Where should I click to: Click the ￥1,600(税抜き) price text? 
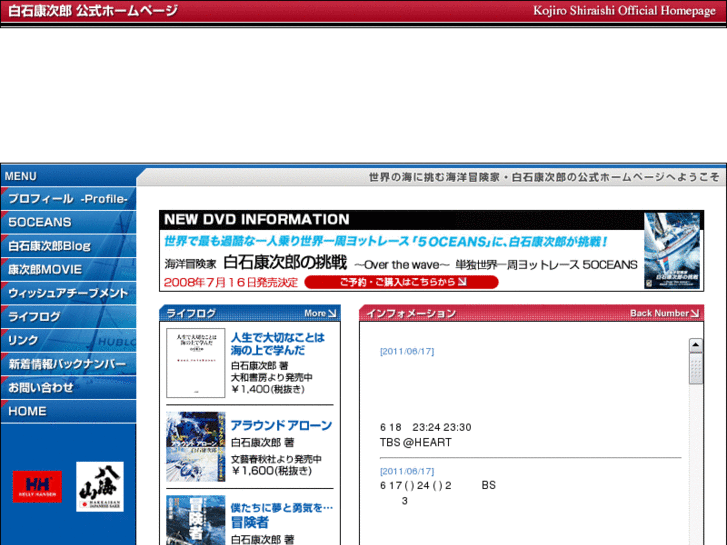pos(271,471)
